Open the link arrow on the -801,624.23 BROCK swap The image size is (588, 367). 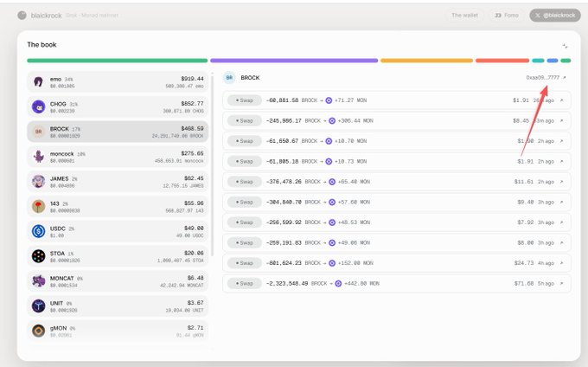coord(562,263)
